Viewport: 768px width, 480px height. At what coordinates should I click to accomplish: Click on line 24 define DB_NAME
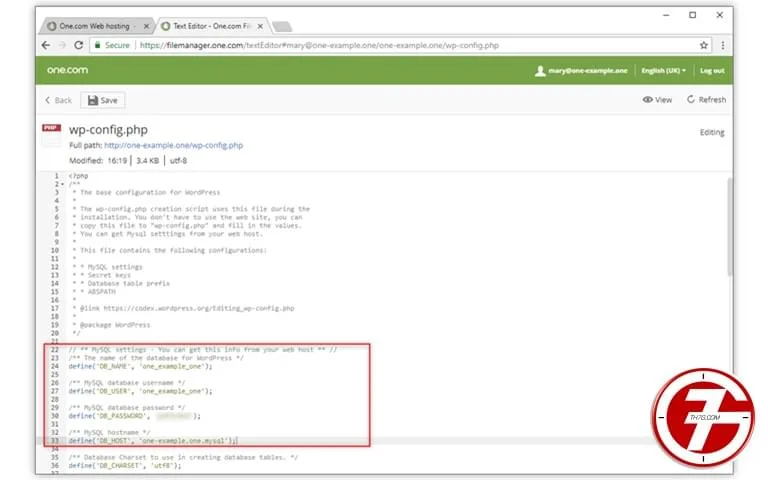(141, 366)
